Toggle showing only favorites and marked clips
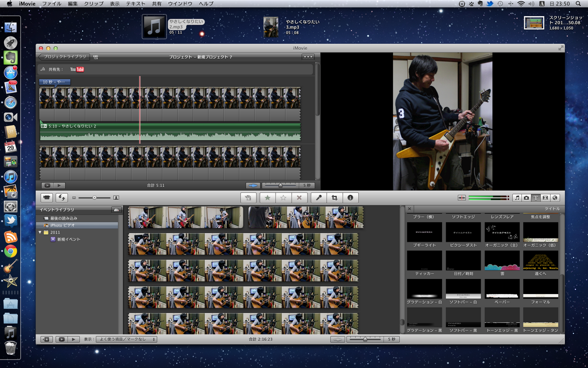Image resolution: width=588 pixels, height=368 pixels. tap(46, 339)
